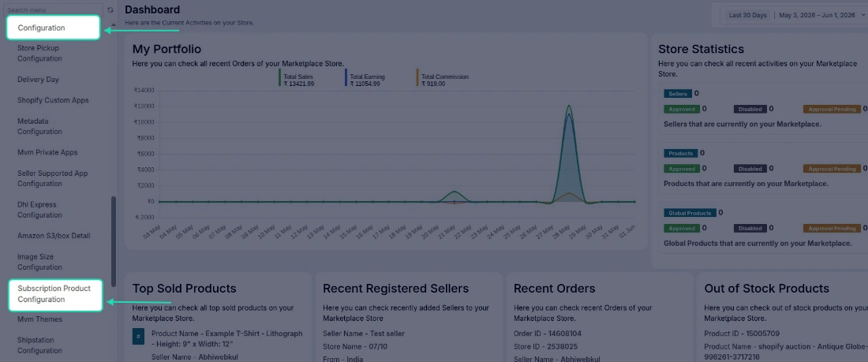Viewport: 868px width, 362px height.
Task: Click the Search menu input field
Action: point(53,10)
